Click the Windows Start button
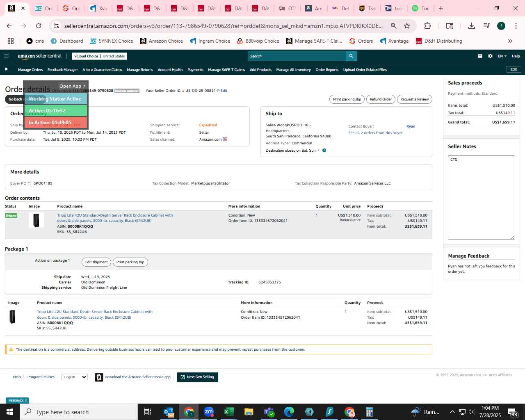This screenshot has width=525, height=420. click(x=10, y=412)
